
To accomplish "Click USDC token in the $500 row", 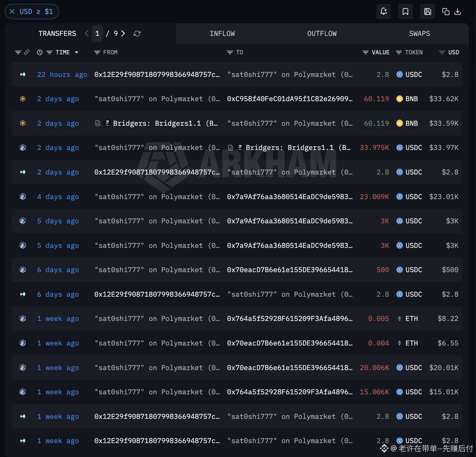I will coord(409,270).
